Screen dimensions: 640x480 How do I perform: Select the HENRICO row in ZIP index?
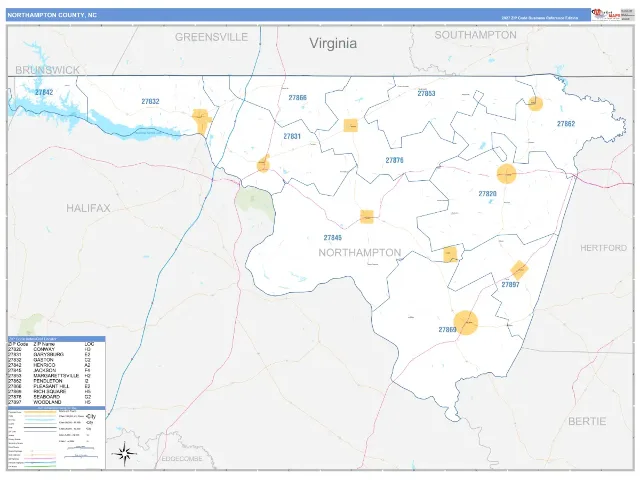56,365
